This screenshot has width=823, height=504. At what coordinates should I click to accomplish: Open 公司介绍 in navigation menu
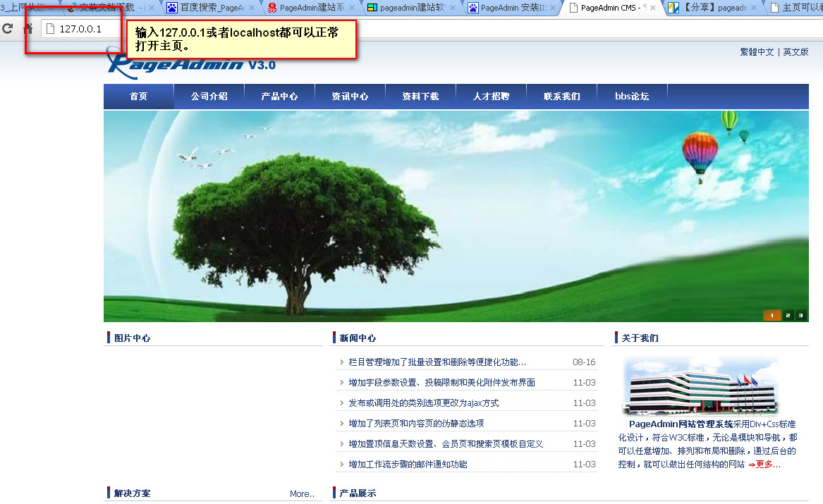pos(209,97)
